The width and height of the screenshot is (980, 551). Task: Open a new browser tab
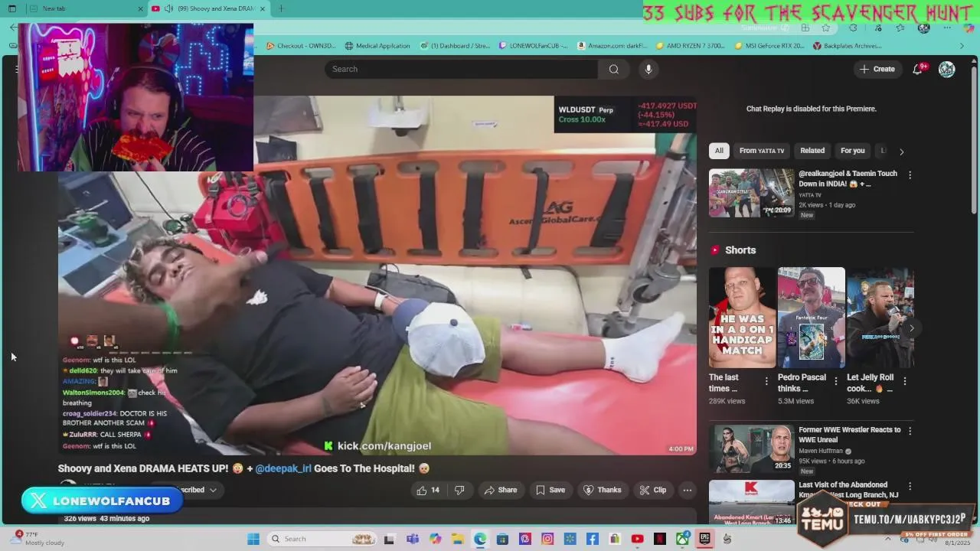pos(281,8)
